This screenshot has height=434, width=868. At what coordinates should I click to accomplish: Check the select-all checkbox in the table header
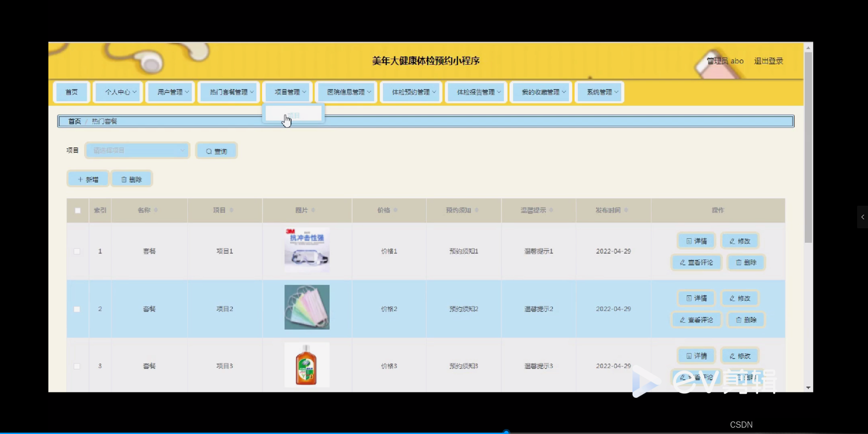[77, 210]
